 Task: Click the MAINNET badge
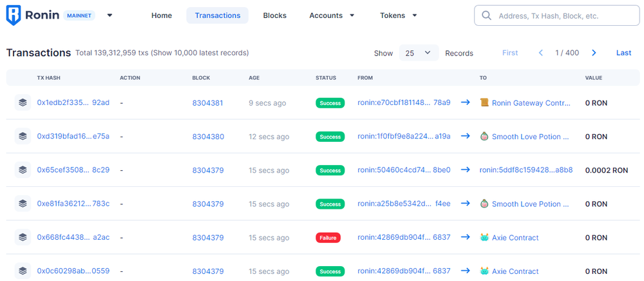[x=79, y=15]
